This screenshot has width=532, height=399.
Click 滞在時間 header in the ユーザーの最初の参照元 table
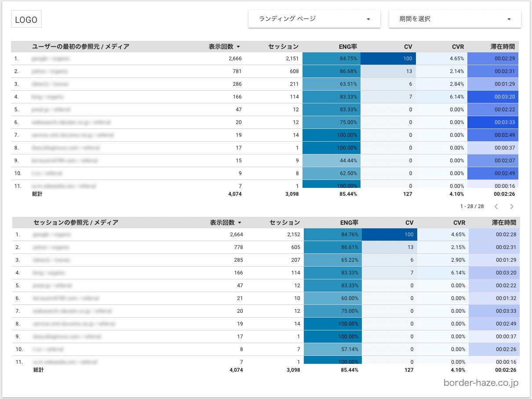[503, 47]
